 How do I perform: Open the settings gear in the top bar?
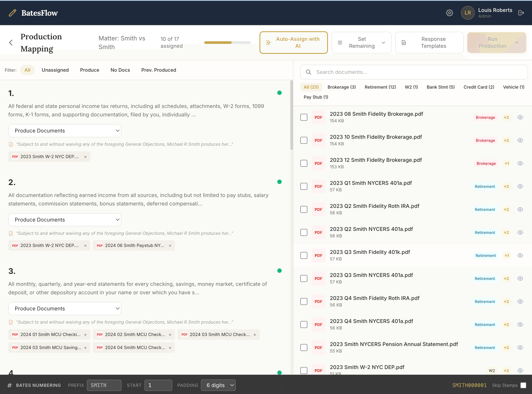[x=450, y=13]
